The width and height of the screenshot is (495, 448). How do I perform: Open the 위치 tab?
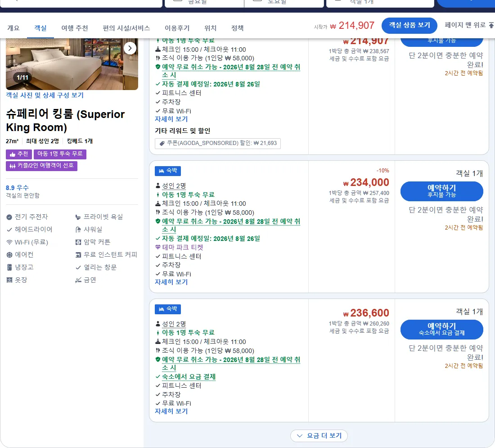[210, 28]
